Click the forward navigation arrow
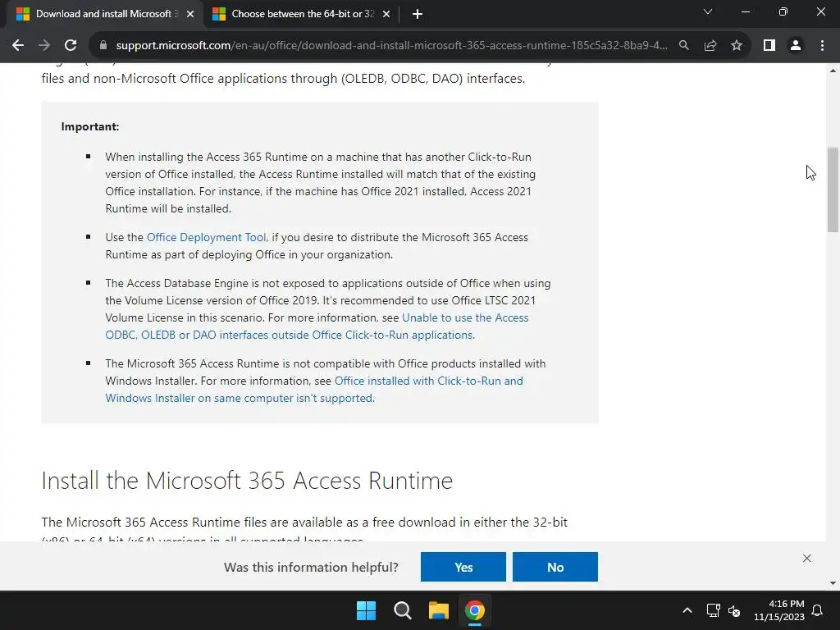Screen dimensions: 840x630 [44, 46]
